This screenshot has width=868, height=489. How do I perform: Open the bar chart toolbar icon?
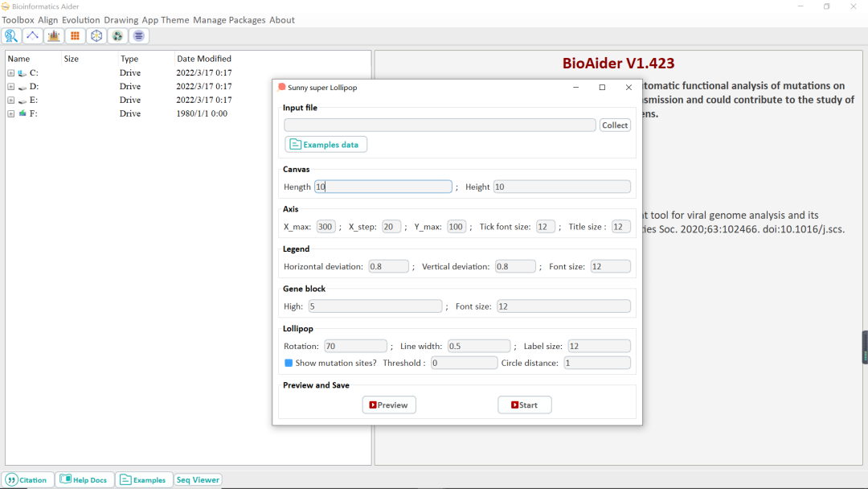(54, 36)
